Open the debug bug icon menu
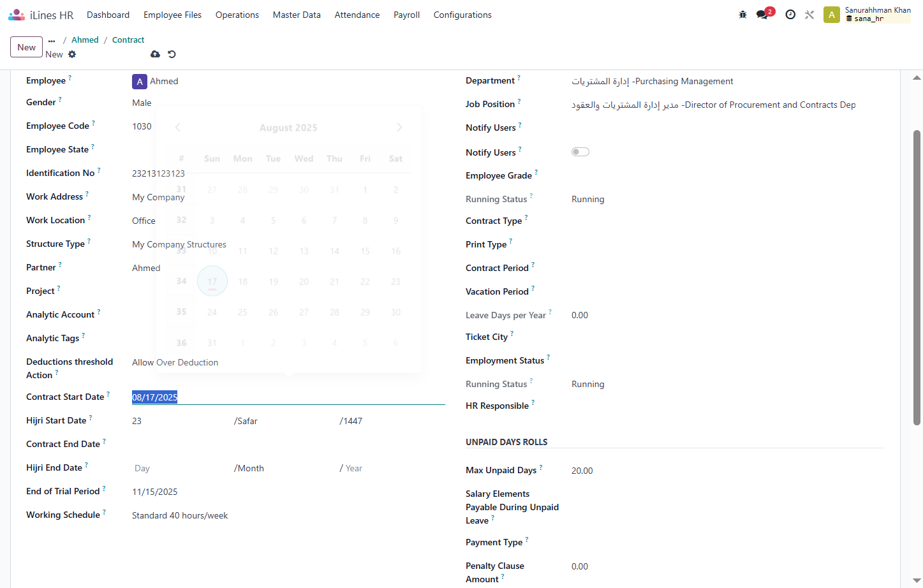 [x=742, y=15]
